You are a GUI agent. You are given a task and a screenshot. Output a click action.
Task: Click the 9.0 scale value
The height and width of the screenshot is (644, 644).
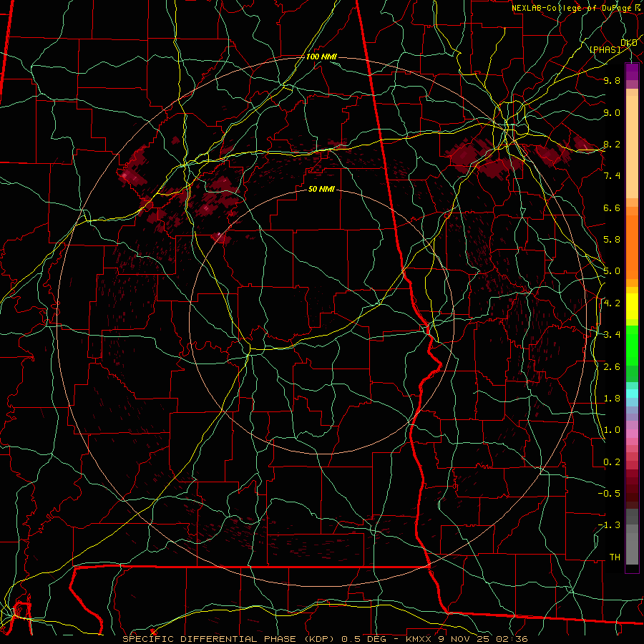click(612, 112)
